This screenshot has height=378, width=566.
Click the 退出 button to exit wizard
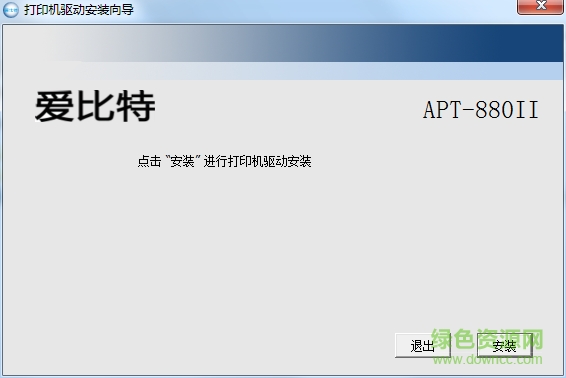click(423, 346)
